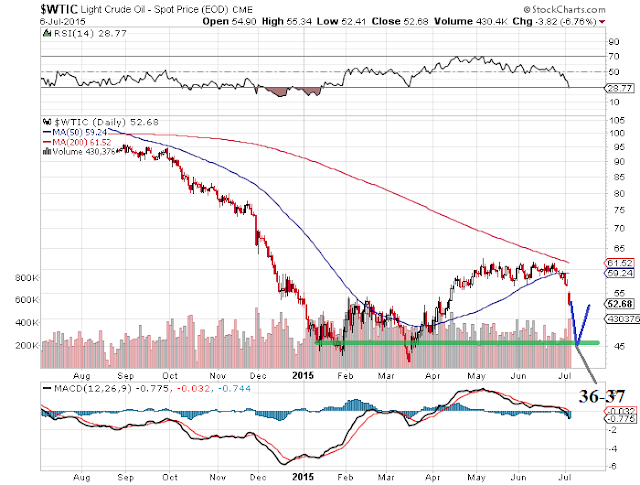Viewport: 640px width, 485px height.
Task: Click the $WTIC ticker symbol title
Action: (x=59, y=9)
